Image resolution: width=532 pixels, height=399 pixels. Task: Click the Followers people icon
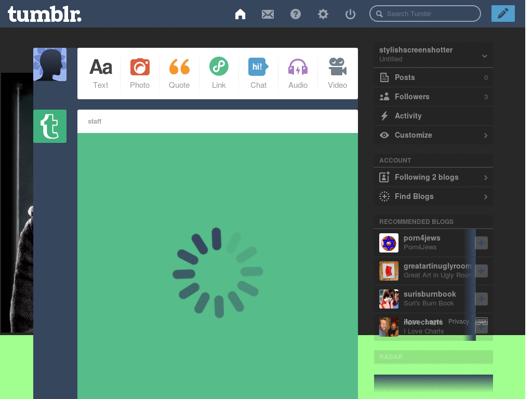pos(384,97)
